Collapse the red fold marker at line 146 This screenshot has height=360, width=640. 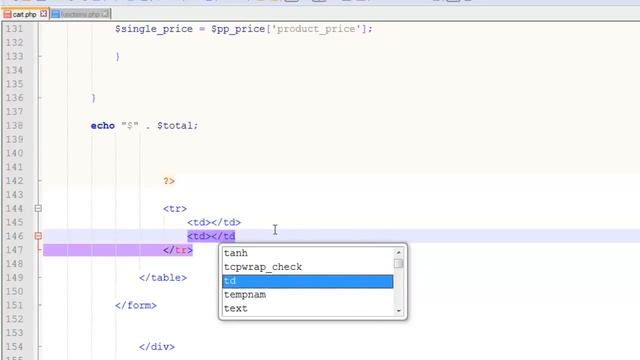(38, 236)
